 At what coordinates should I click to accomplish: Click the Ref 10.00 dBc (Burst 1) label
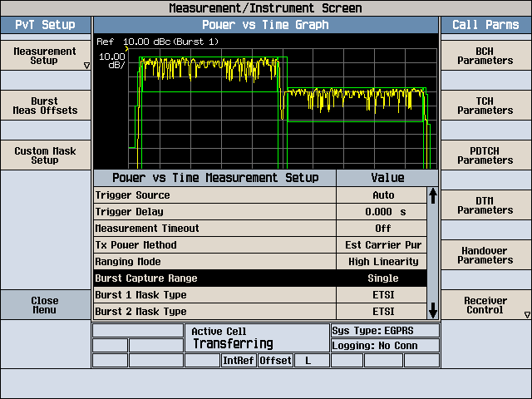click(157, 42)
